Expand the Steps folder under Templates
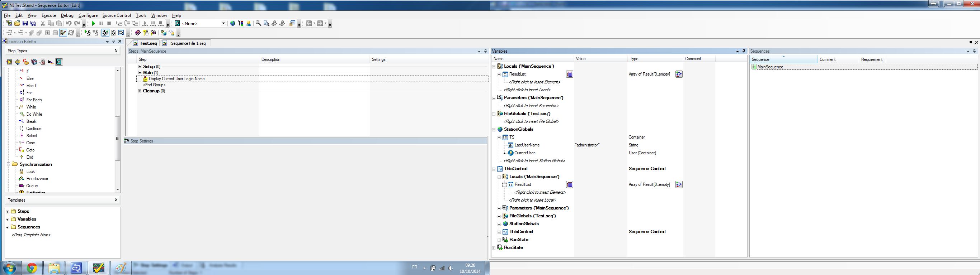 (x=7, y=211)
